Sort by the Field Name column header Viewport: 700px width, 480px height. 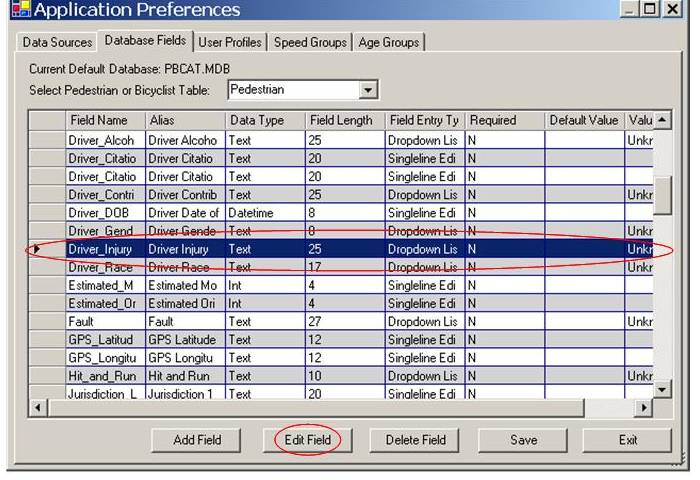tap(105, 121)
